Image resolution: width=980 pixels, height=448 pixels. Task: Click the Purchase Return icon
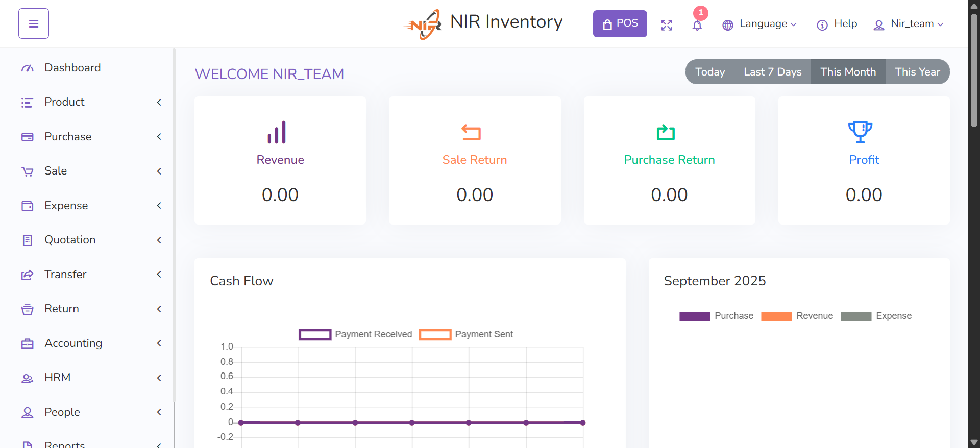[x=666, y=133]
